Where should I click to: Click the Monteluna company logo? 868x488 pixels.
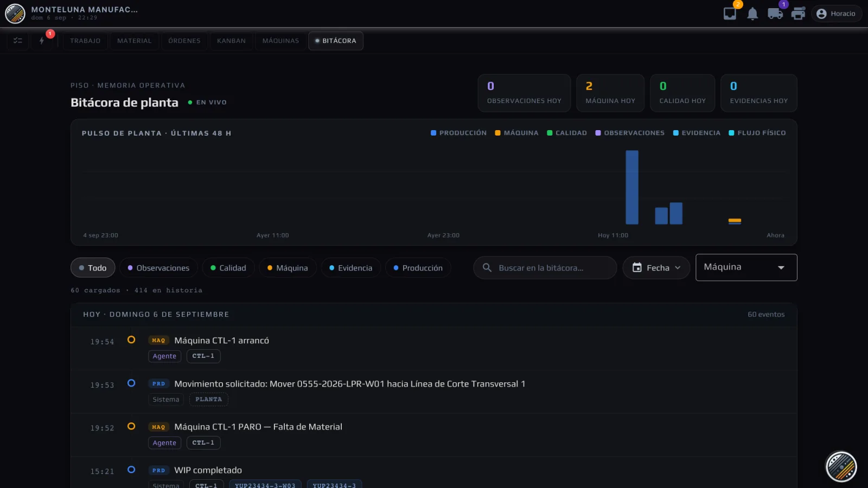coord(15,14)
